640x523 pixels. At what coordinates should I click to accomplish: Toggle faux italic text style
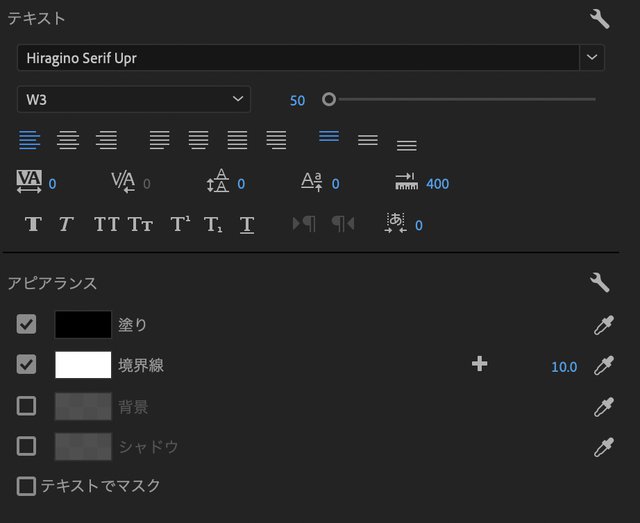66,224
